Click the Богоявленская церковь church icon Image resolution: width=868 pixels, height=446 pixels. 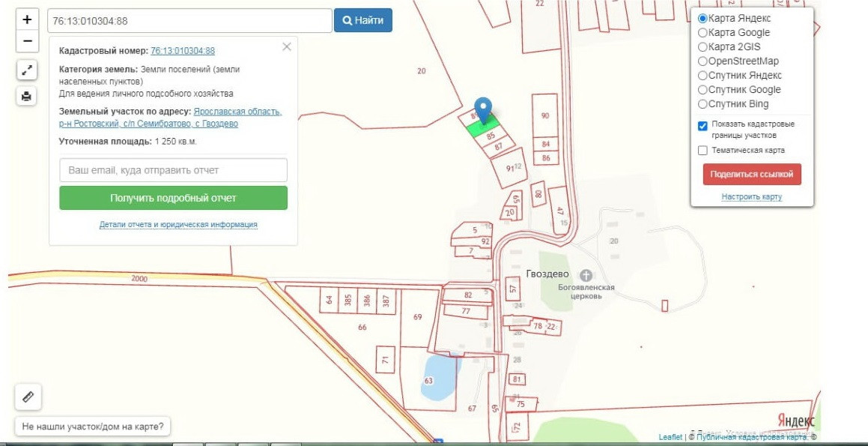coord(586,275)
